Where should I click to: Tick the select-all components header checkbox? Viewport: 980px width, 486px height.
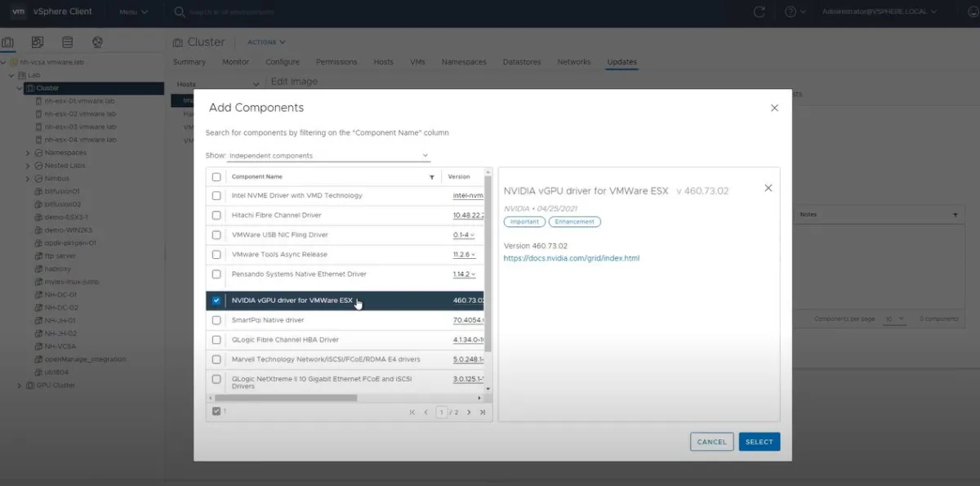click(x=216, y=176)
